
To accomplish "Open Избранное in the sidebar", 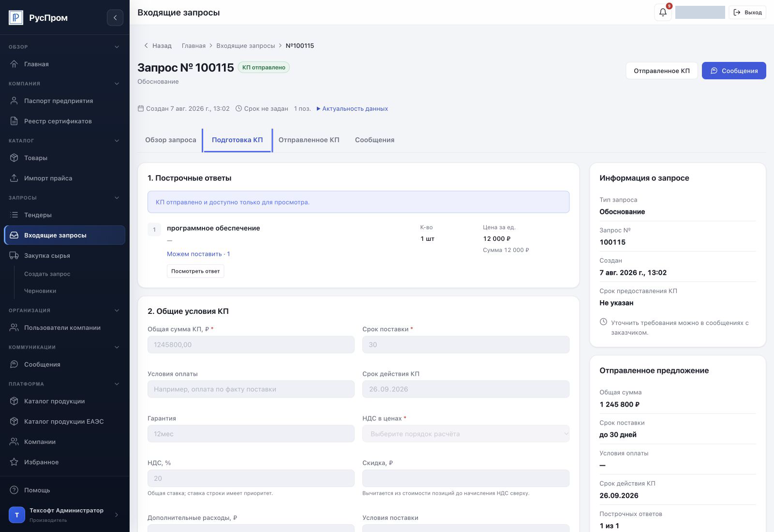I will (x=64, y=462).
